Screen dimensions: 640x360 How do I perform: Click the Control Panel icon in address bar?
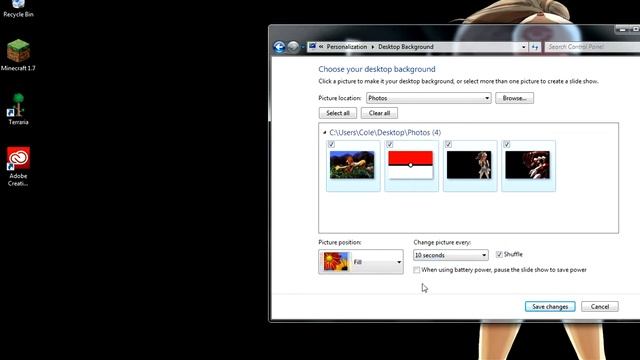312,47
